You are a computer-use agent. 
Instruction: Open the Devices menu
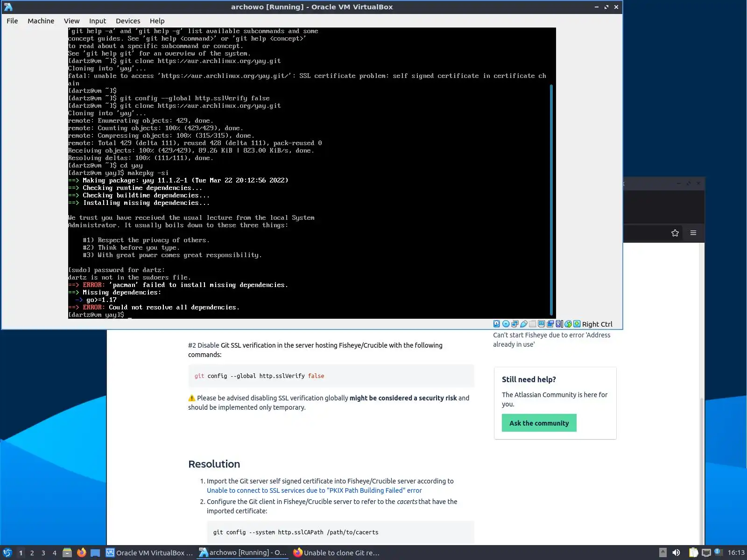tap(128, 21)
